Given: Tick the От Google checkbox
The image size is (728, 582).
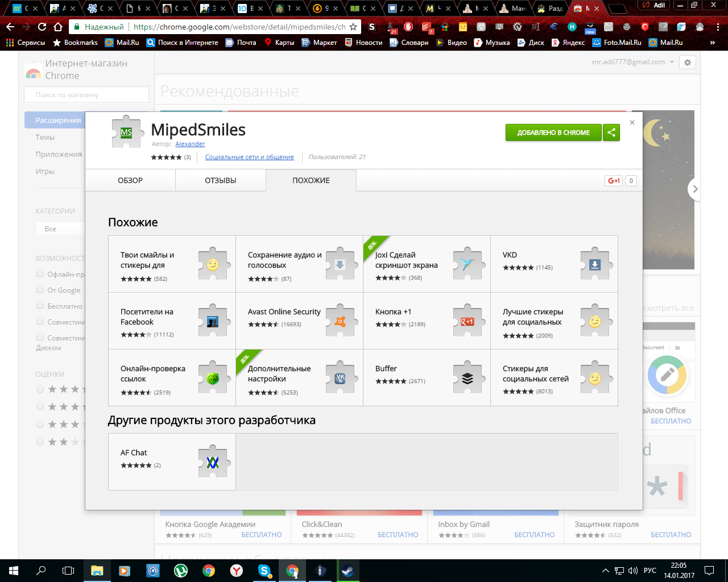Looking at the screenshot, I should pyautogui.click(x=40, y=289).
